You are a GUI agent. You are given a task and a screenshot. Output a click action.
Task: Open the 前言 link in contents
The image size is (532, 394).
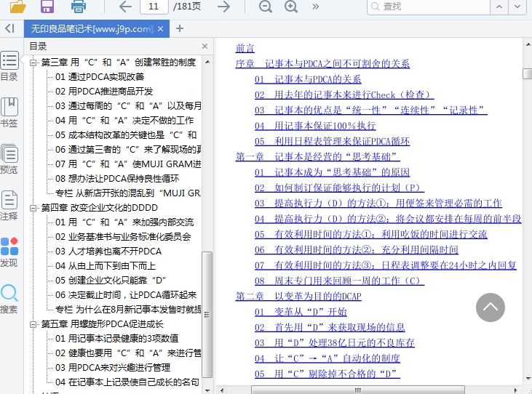pyautogui.click(x=245, y=49)
